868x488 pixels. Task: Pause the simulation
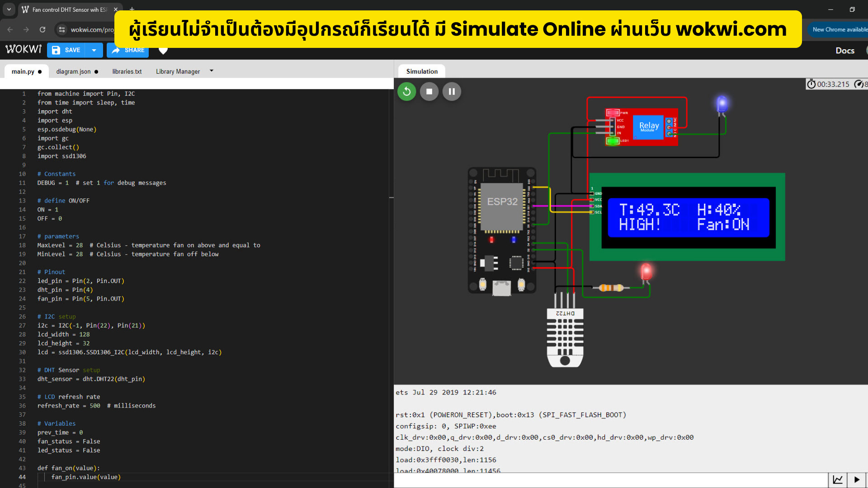tap(452, 92)
